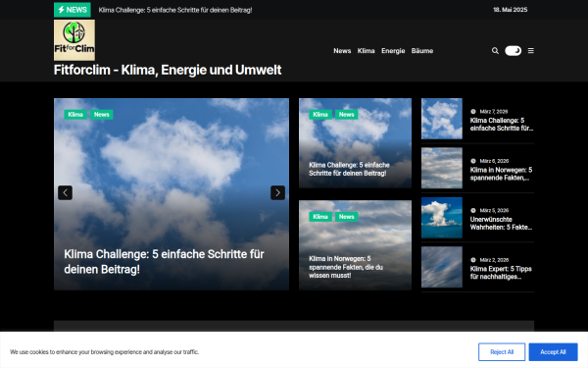Open middle card Klima Challenge headline

pos(349,169)
